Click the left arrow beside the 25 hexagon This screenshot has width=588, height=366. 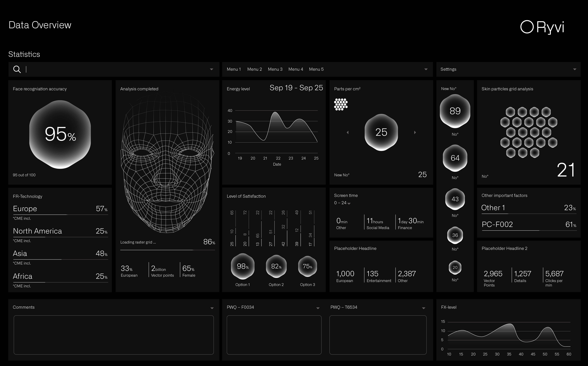pos(348,132)
